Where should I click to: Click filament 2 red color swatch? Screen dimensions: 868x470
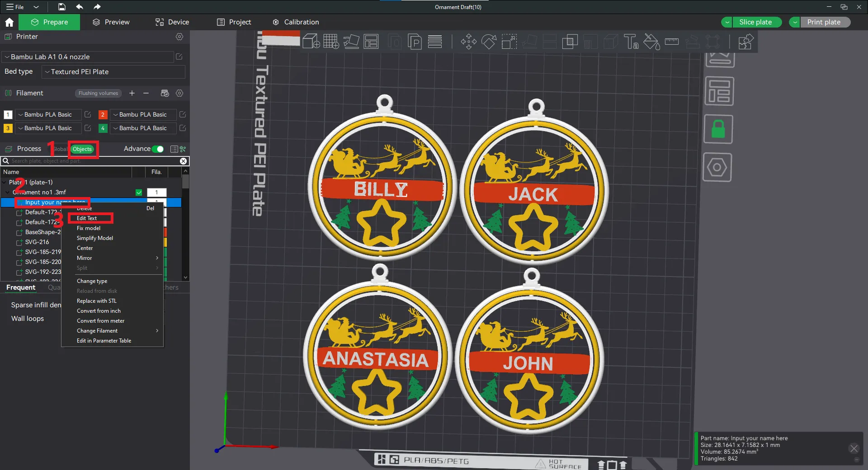[x=103, y=115]
